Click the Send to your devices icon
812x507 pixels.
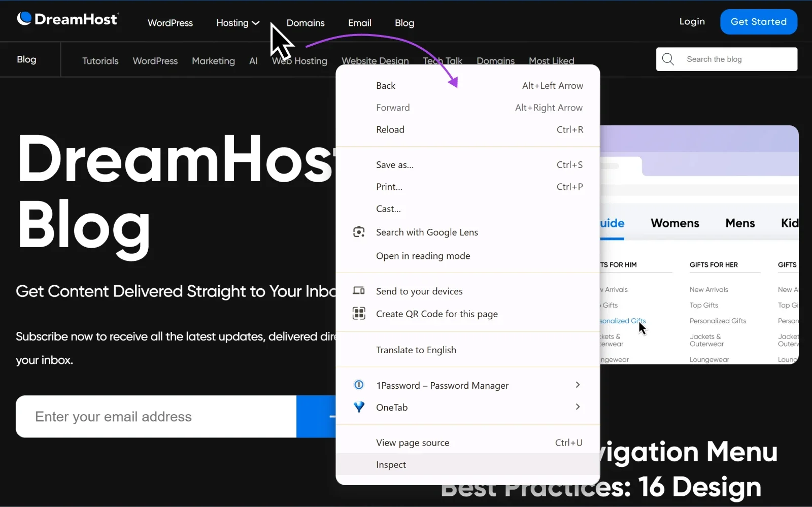(359, 291)
